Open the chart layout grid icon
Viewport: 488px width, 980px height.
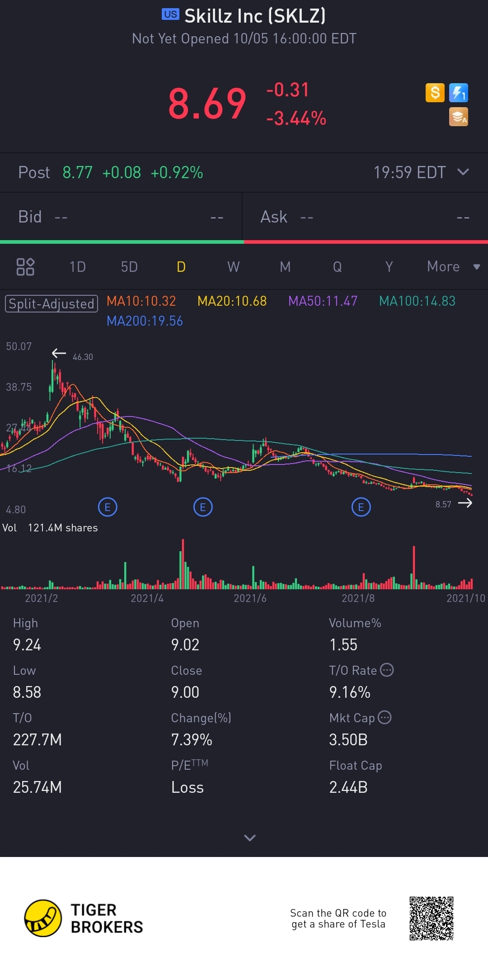click(25, 267)
